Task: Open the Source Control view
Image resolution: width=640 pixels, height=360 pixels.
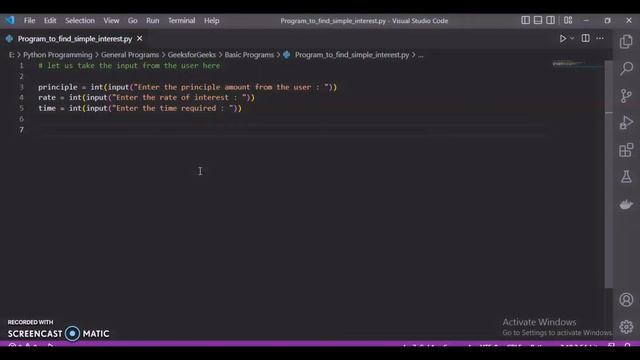Action: (626, 96)
